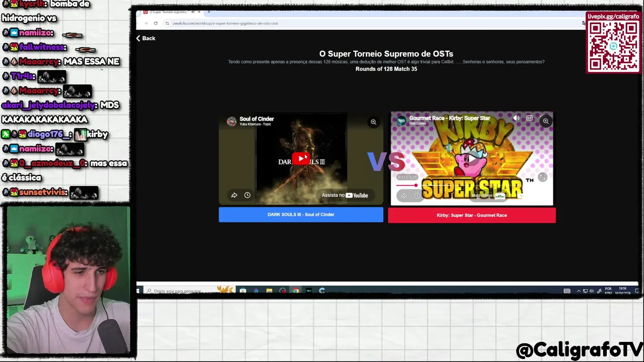Mute the Gourmet Race video volume icon
Screen dimensions: 644x362
coord(516,118)
